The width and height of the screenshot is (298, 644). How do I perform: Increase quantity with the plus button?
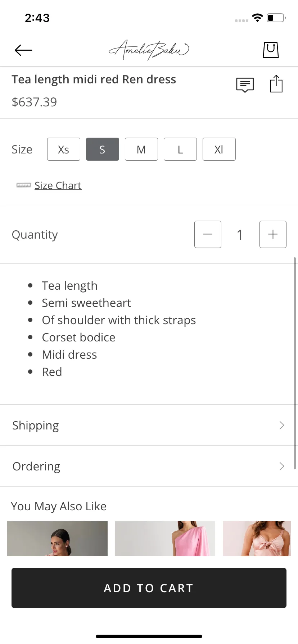click(x=273, y=234)
